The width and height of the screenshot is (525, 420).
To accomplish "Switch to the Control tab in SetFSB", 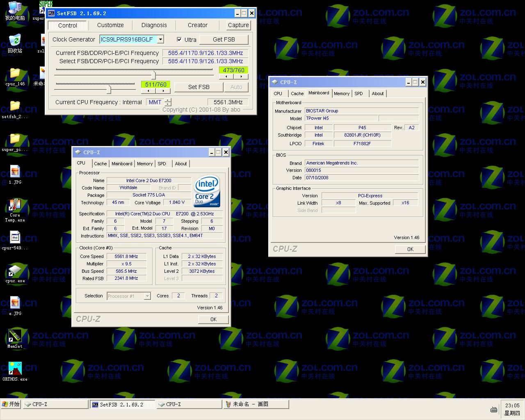I will click(68, 25).
